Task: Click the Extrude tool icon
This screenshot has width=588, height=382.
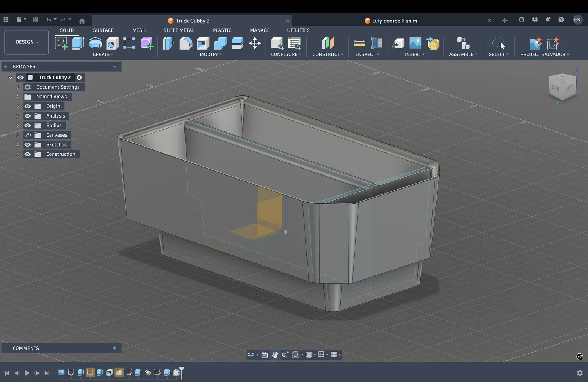Action: 78,43
